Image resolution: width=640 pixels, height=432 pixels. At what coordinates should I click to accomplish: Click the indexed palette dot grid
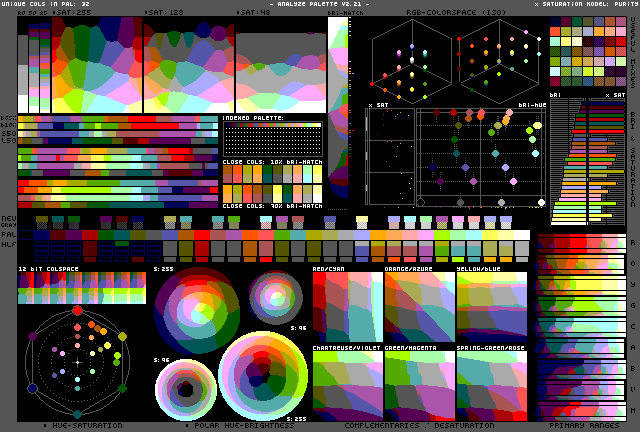(271, 137)
